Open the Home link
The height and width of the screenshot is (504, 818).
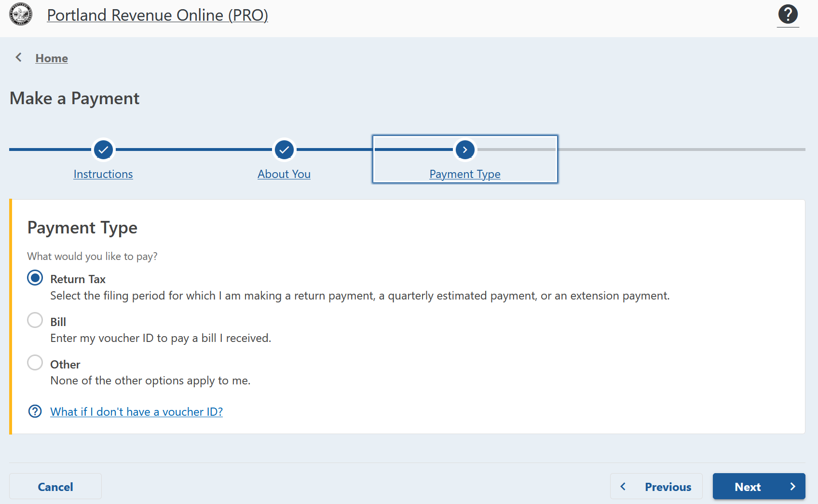coord(51,58)
